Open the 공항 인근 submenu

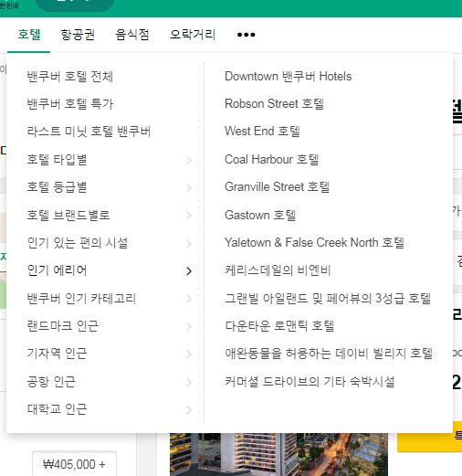coord(51,382)
